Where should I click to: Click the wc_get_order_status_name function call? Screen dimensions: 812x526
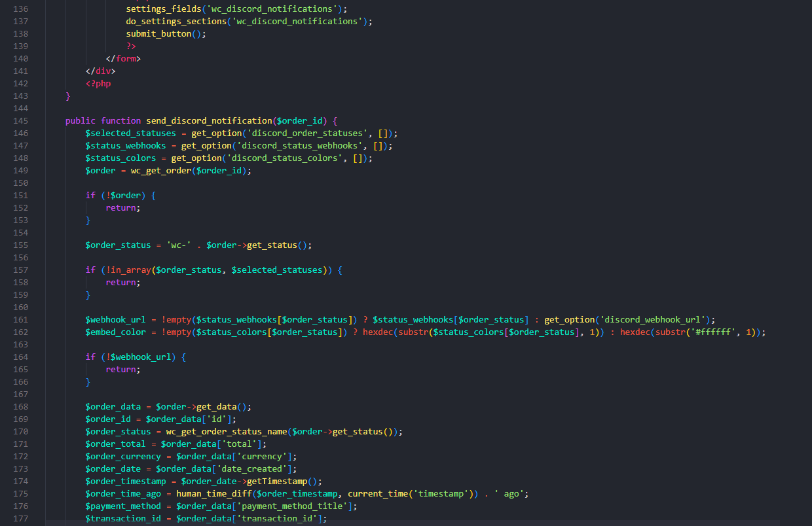point(227,432)
